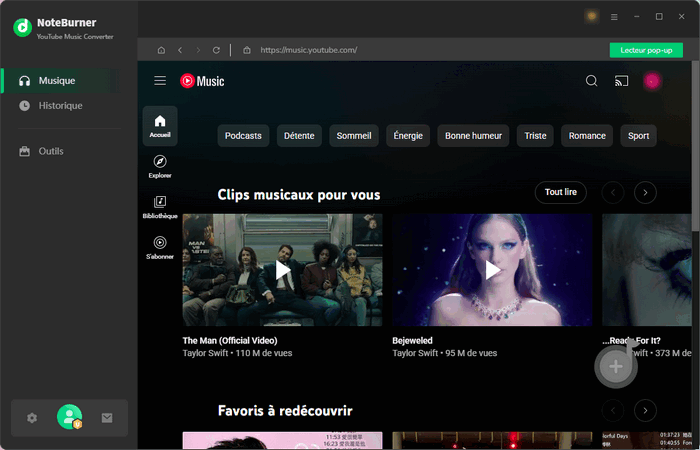Toggle the YouTube Music guide menu
This screenshot has width=700, height=450.
[160, 81]
